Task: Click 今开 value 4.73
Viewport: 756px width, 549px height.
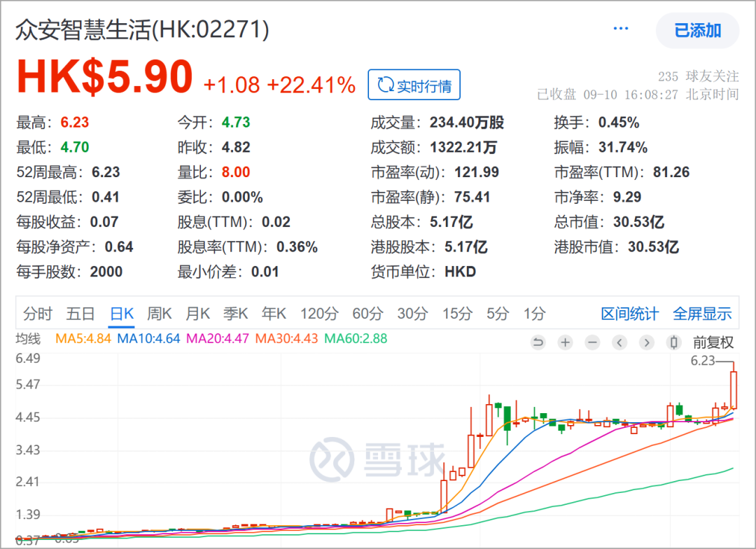Action: [x=236, y=122]
